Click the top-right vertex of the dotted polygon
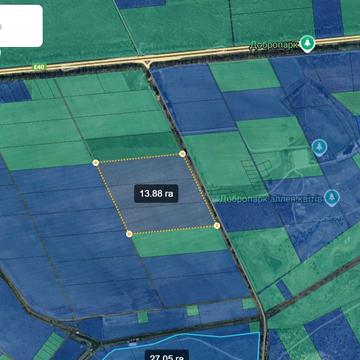This screenshot has height=360, width=360. (x=182, y=154)
